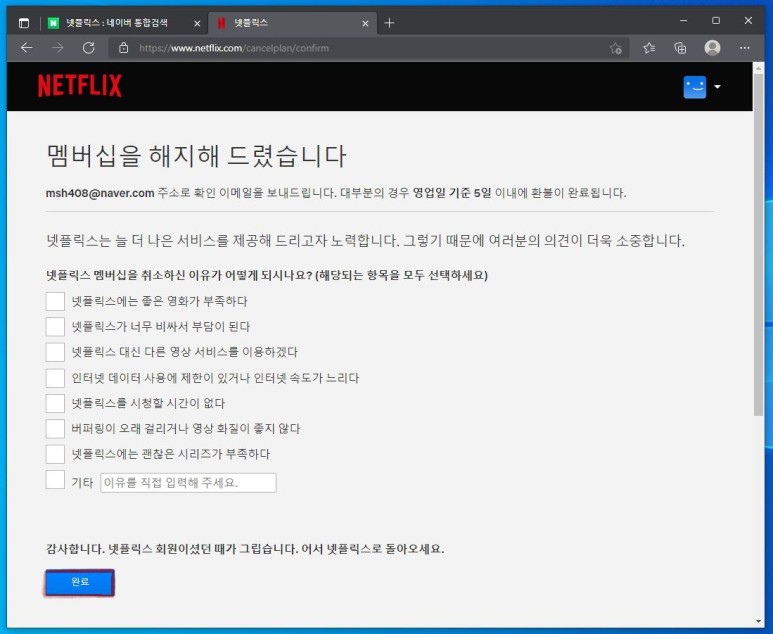Open the blue profile avatar menu
Viewport: 773px width, 634px height.
click(x=695, y=87)
